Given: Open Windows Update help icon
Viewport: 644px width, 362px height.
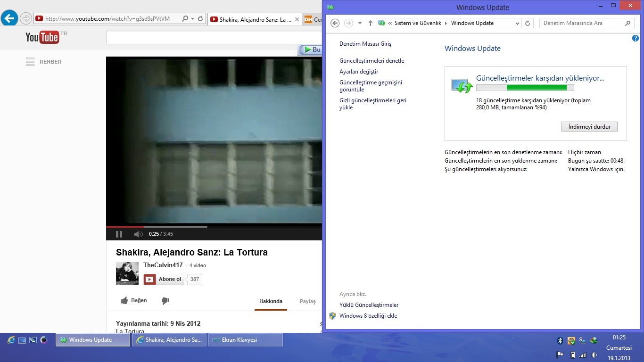Looking at the screenshot, I should coord(635,38).
